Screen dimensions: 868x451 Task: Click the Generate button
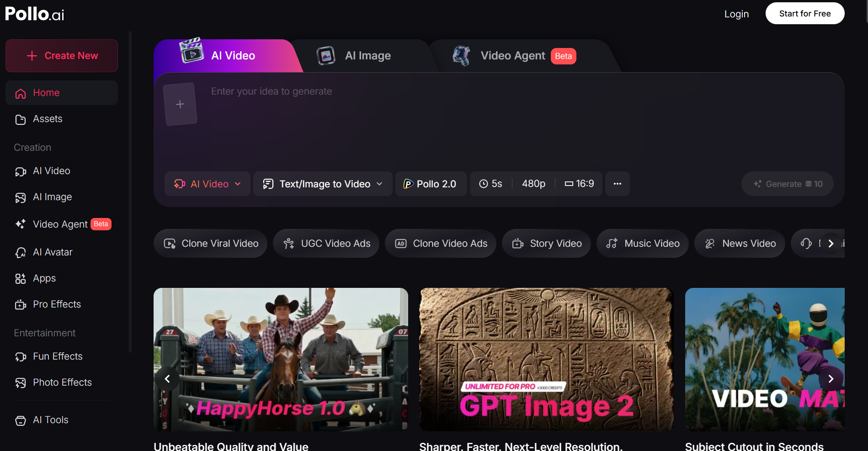pos(788,184)
